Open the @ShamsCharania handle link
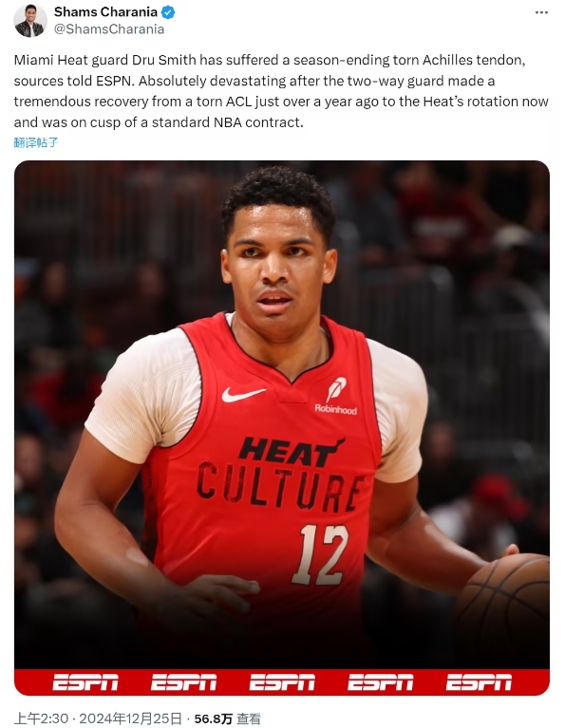565x728 pixels. (x=109, y=29)
